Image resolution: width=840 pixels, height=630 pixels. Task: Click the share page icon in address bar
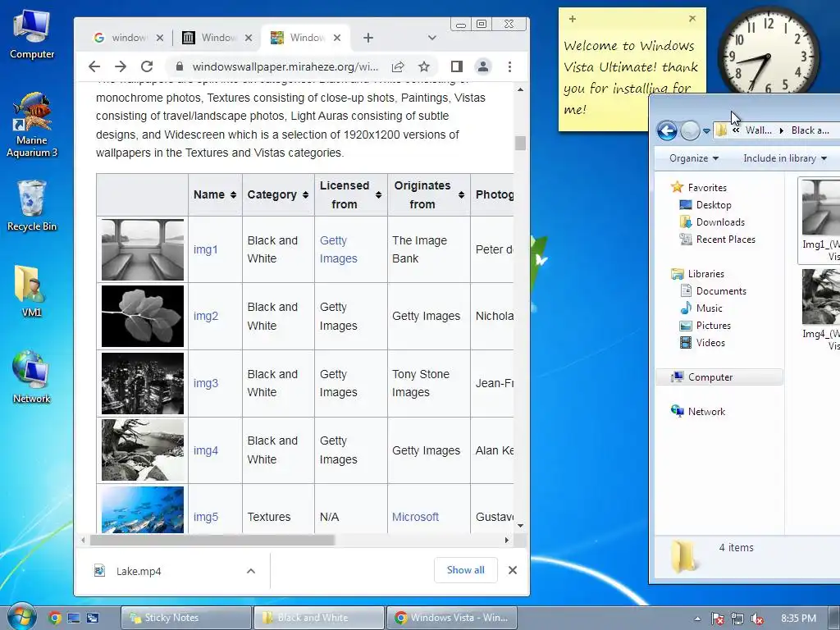pyautogui.click(x=398, y=66)
